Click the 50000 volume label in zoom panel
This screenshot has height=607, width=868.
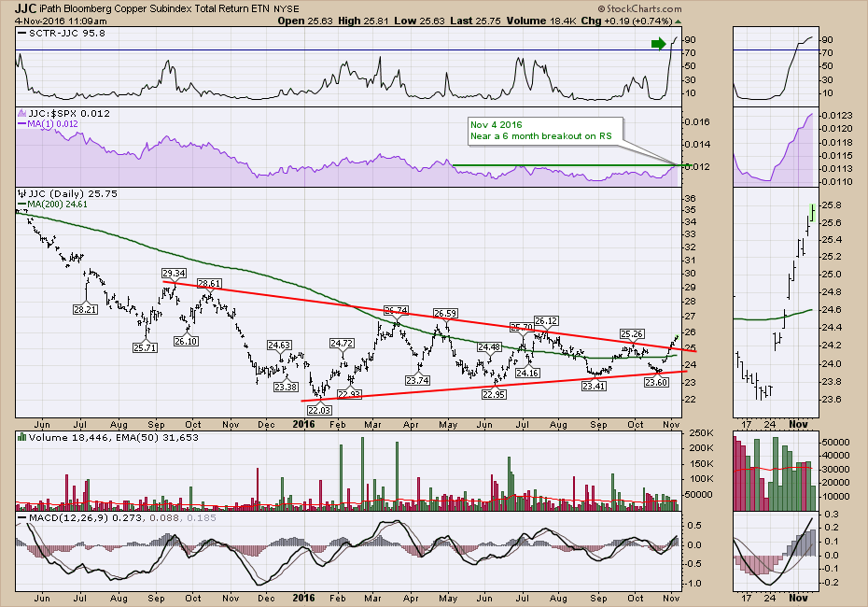(834, 442)
